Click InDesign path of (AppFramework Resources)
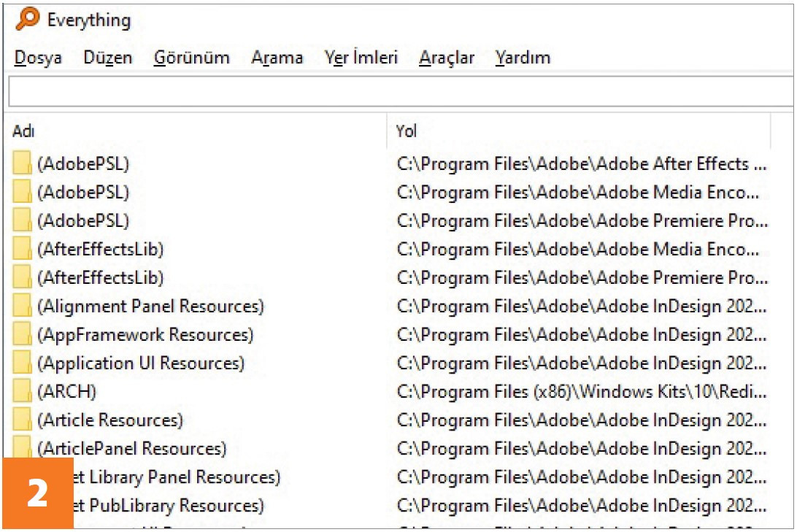This screenshot has width=797, height=532. (x=582, y=334)
